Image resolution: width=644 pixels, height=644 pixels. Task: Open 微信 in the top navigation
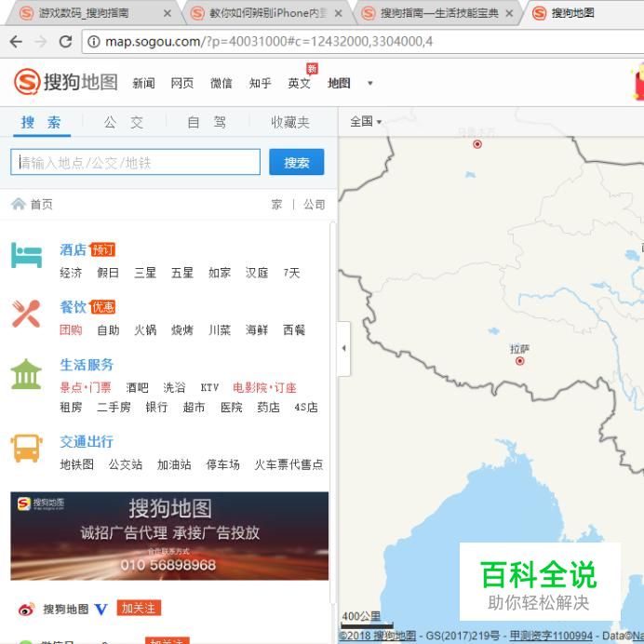[x=221, y=84]
